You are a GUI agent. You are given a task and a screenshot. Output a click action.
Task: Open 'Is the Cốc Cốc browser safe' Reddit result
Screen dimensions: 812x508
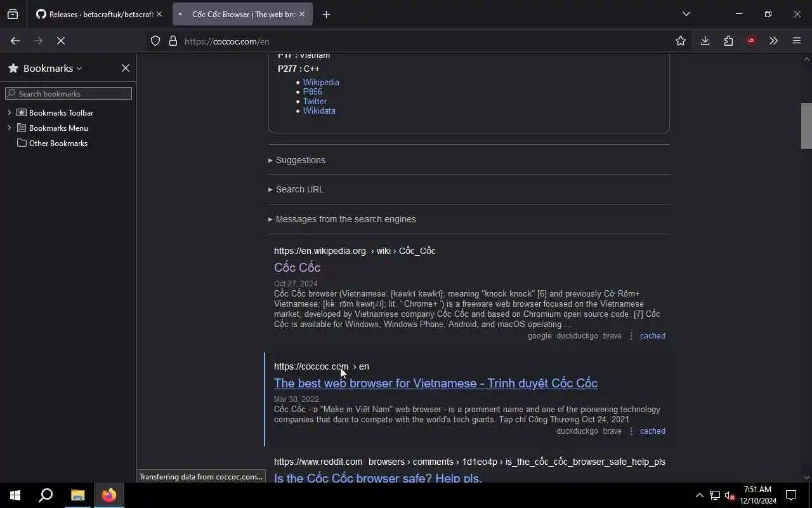(378, 478)
